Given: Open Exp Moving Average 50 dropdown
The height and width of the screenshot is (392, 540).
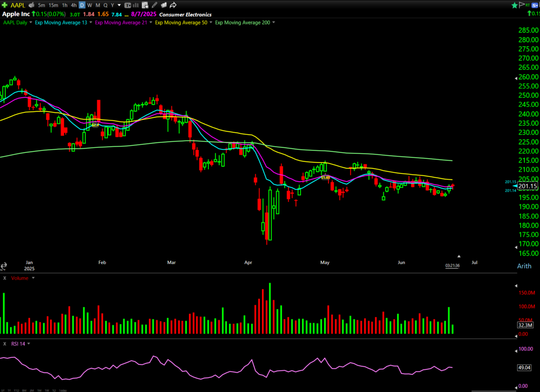Looking at the screenshot, I should pyautogui.click(x=211, y=23).
